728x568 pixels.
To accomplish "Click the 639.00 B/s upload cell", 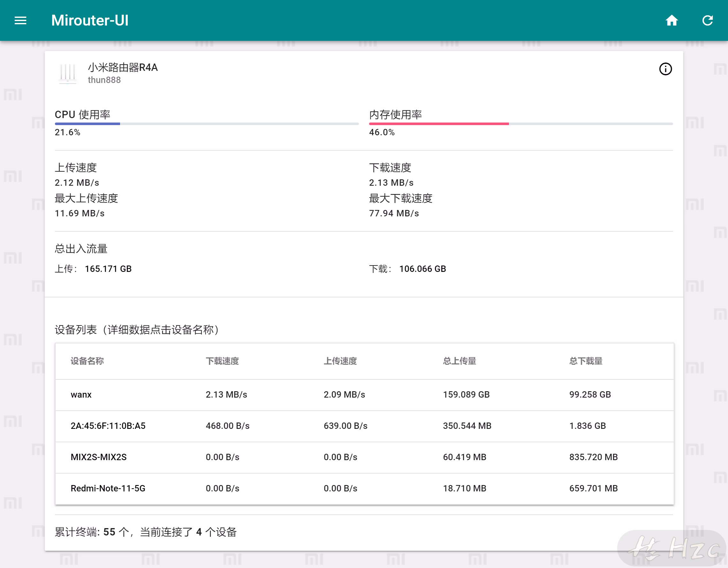I will pos(346,426).
